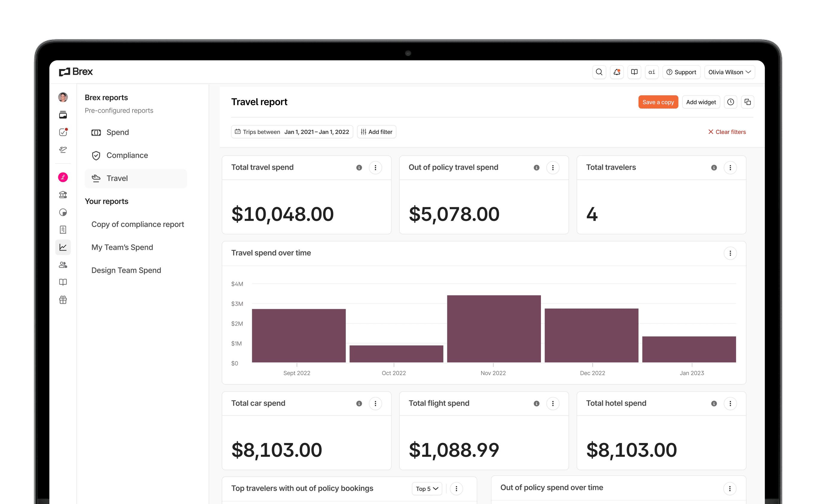Click the Save a copy button
Screen dimensions: 815x504
[658, 102]
